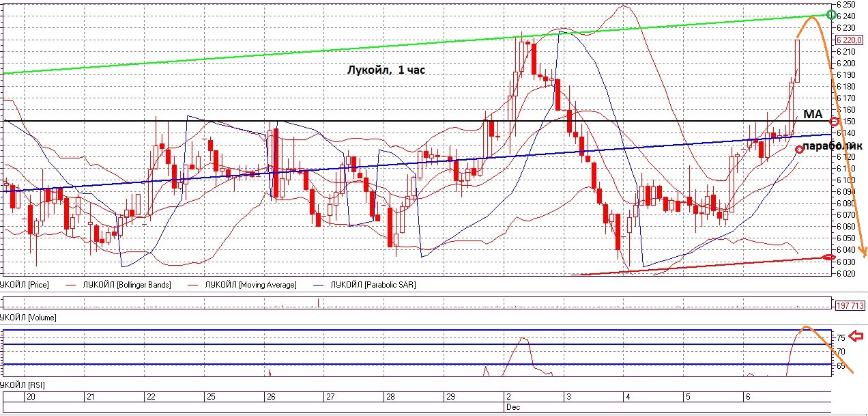Click the RSI axis value 65

click(x=841, y=367)
